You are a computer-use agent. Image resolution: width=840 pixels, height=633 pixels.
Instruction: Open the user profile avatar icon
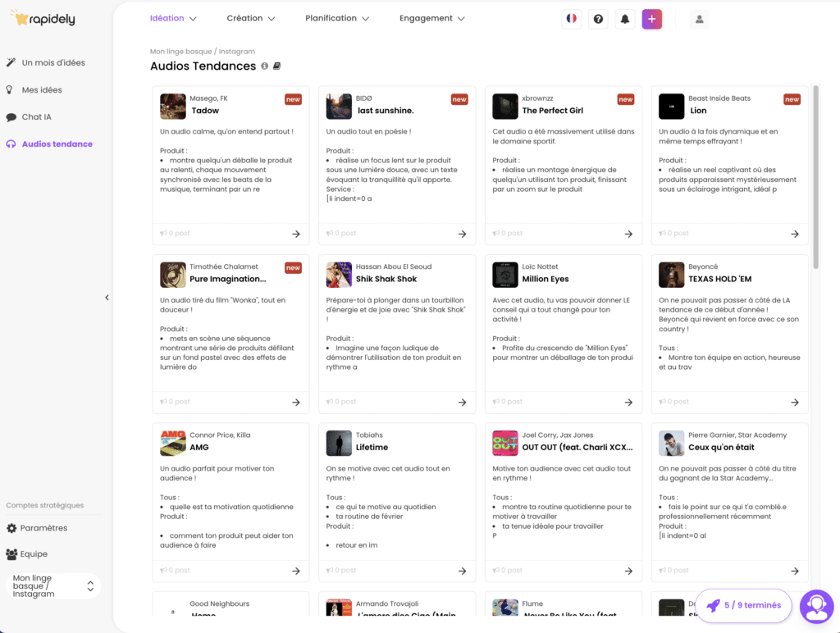(x=699, y=19)
